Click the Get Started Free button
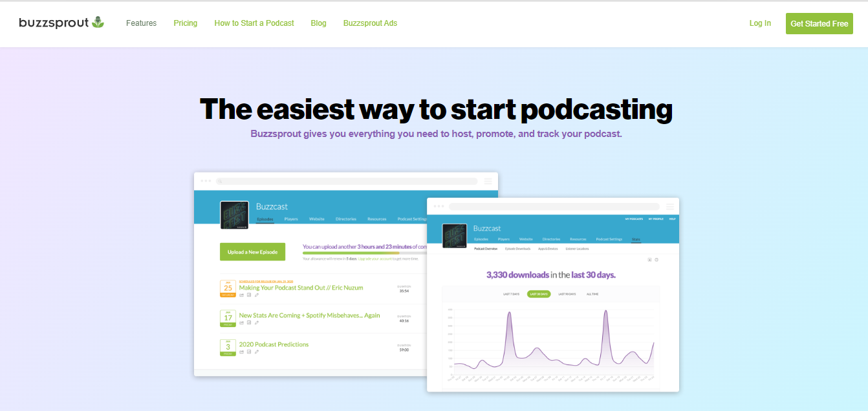This screenshot has height=411, width=868. point(819,23)
